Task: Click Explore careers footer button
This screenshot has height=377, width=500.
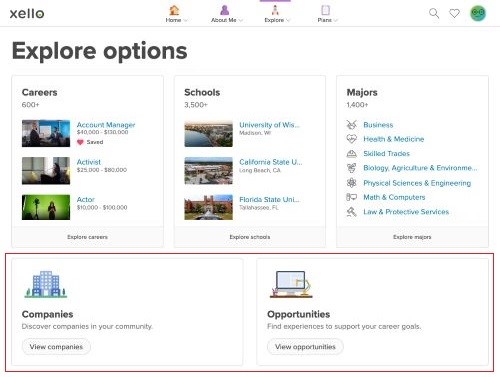Action: coord(87,237)
